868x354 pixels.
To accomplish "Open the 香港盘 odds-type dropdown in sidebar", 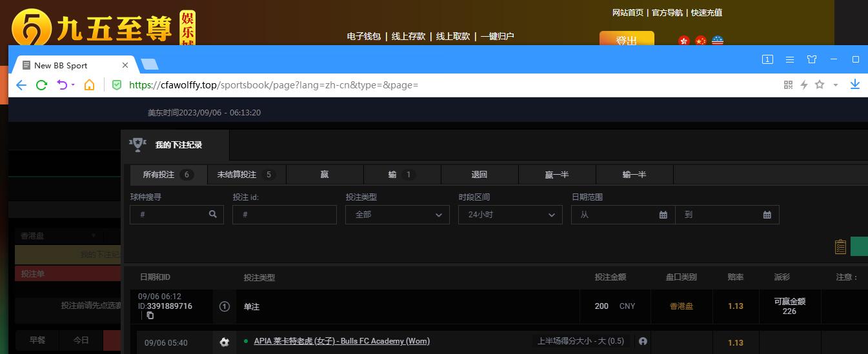I will 58,236.
